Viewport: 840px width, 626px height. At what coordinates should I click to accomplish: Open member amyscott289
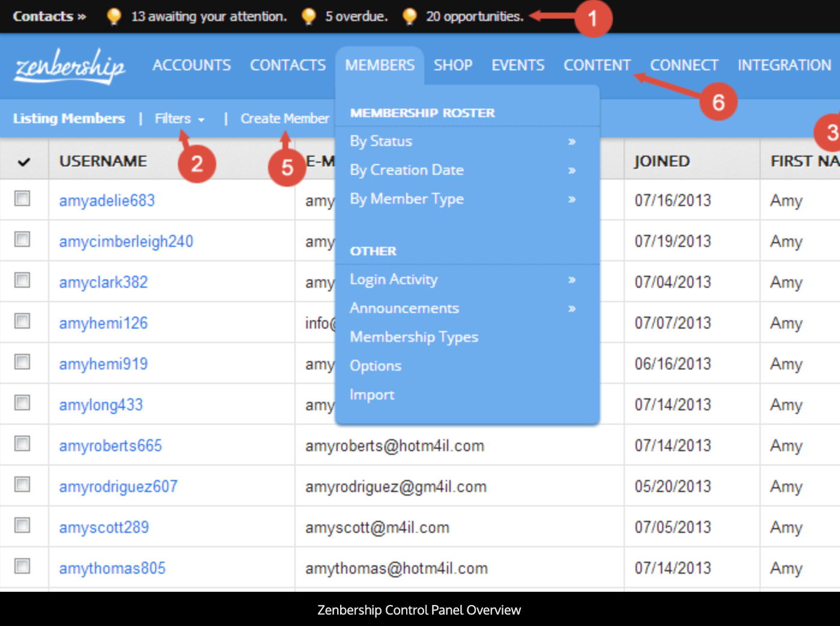tap(104, 527)
